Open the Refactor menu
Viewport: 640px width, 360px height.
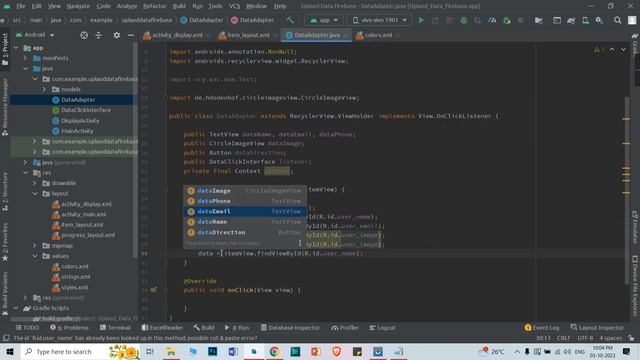155,6
